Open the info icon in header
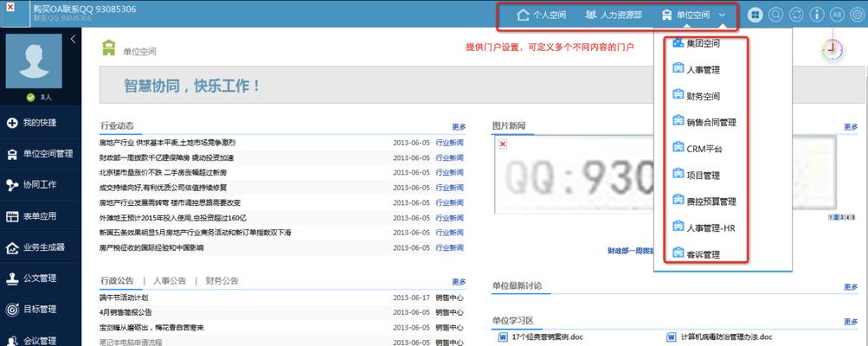The image size is (868, 346). [817, 15]
